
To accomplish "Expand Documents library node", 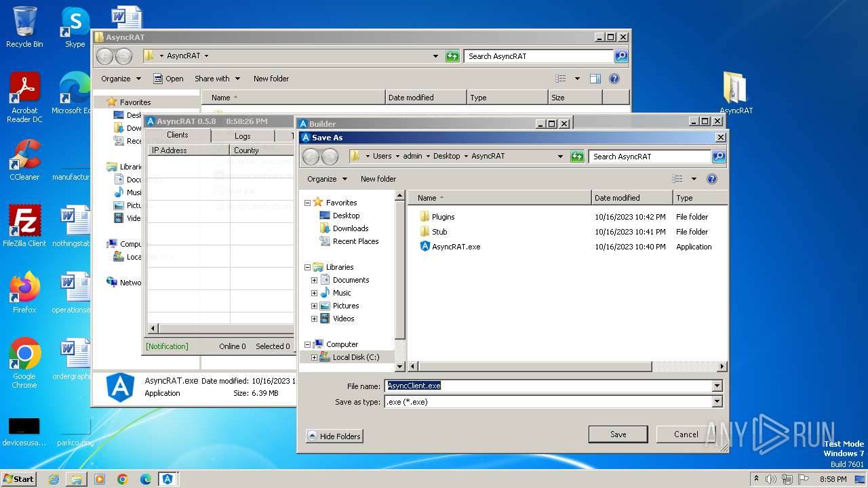I will 314,280.
